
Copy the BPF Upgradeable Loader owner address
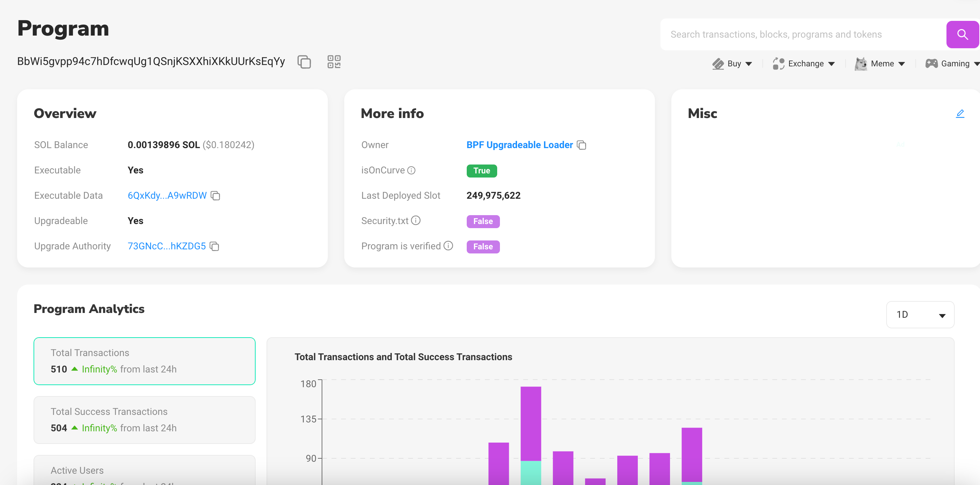point(581,145)
